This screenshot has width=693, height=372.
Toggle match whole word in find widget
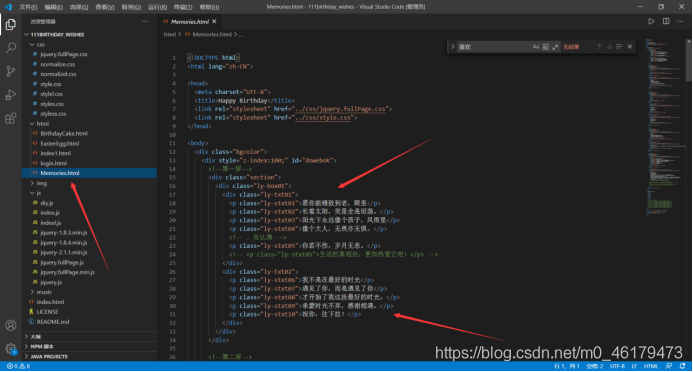tap(545, 46)
